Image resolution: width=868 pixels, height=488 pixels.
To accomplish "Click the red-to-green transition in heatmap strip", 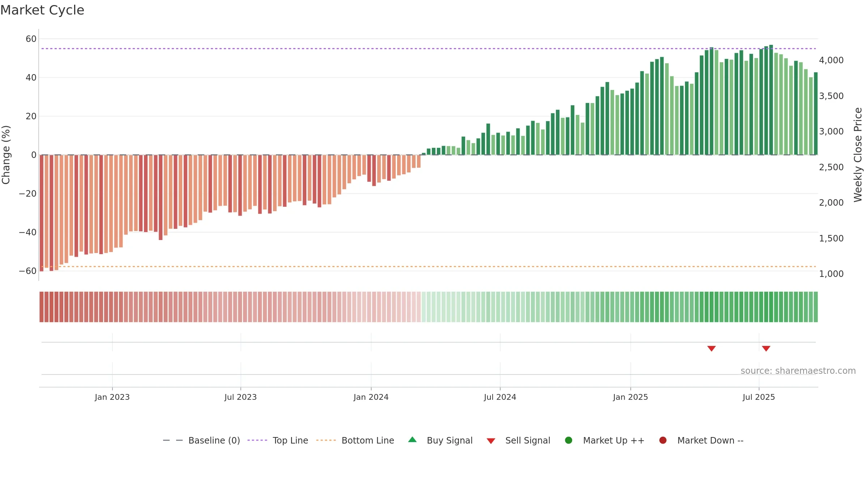I will pos(421,307).
